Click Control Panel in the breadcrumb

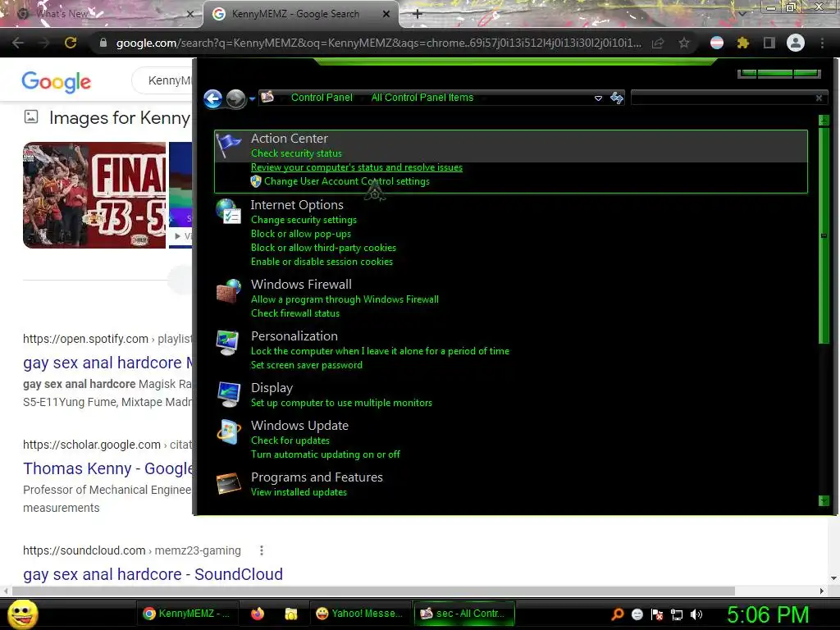(322, 98)
